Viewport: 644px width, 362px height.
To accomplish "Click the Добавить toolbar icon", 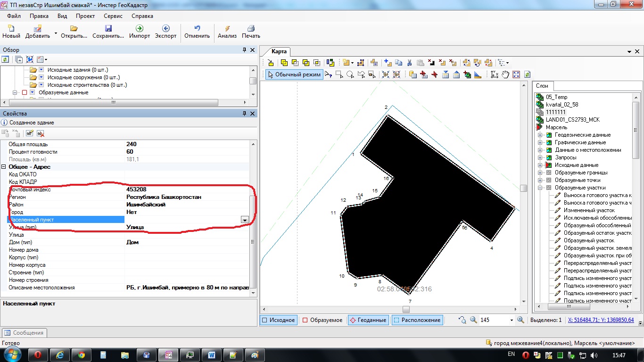I will pos(38,28).
